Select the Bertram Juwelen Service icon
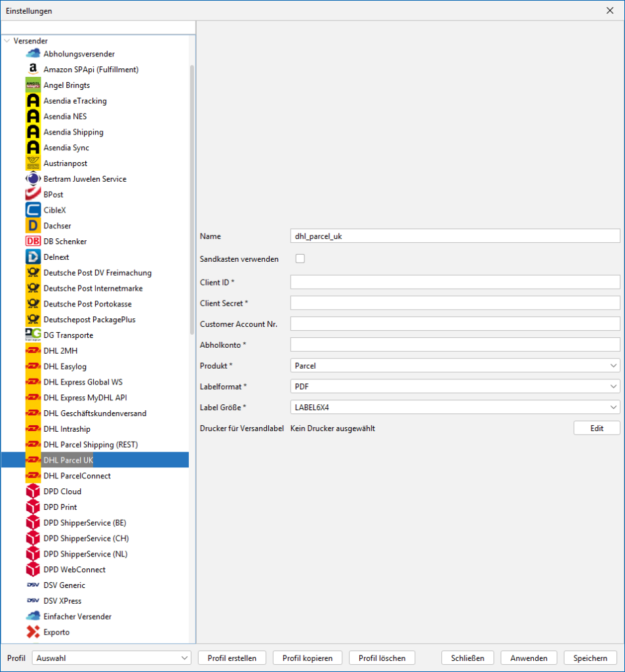 click(33, 179)
